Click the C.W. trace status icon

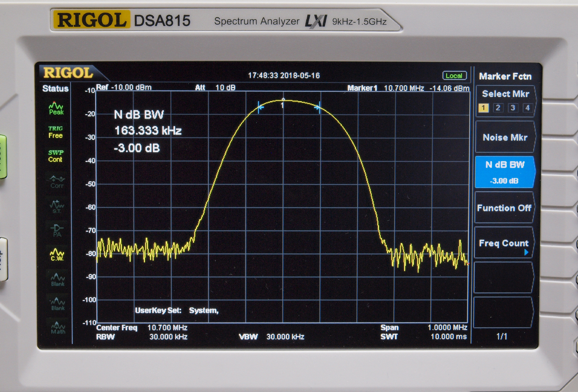coord(57,254)
